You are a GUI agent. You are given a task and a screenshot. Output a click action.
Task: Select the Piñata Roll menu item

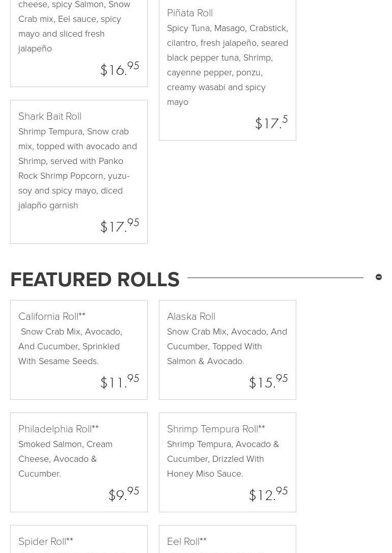tap(190, 13)
